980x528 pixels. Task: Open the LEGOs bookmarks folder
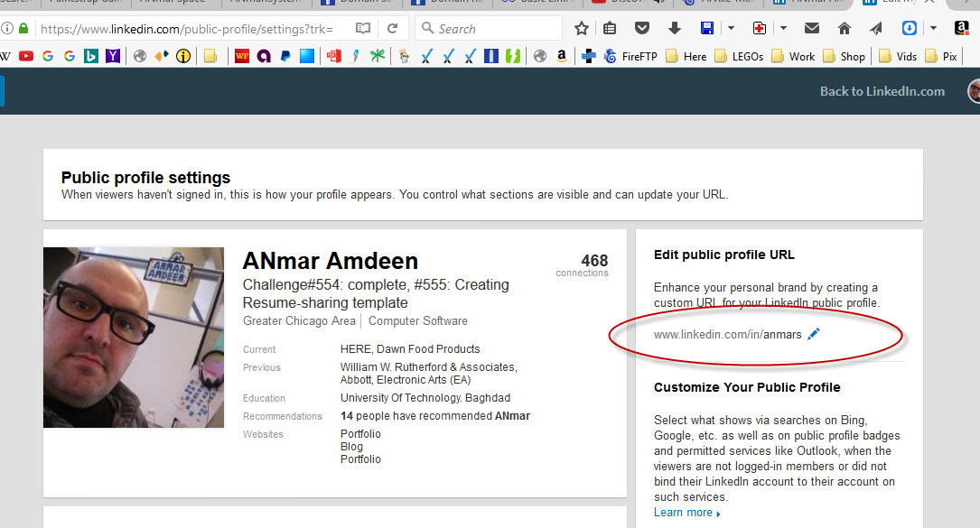[x=739, y=56]
